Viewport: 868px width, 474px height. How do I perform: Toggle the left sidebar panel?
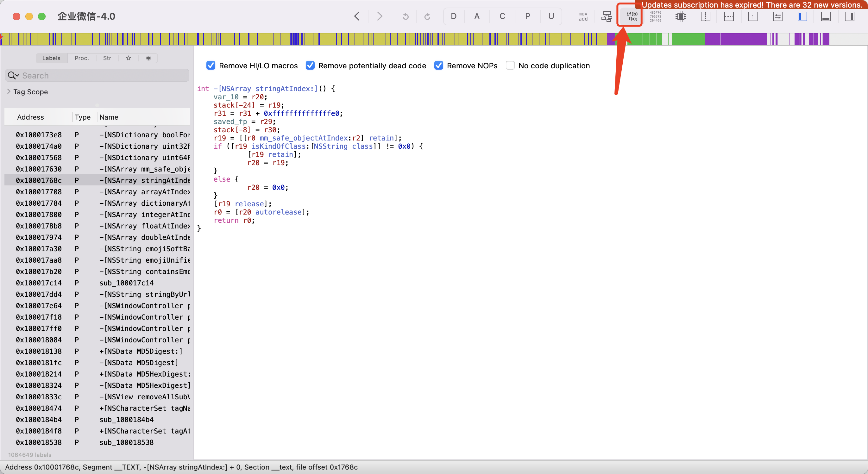click(x=802, y=16)
